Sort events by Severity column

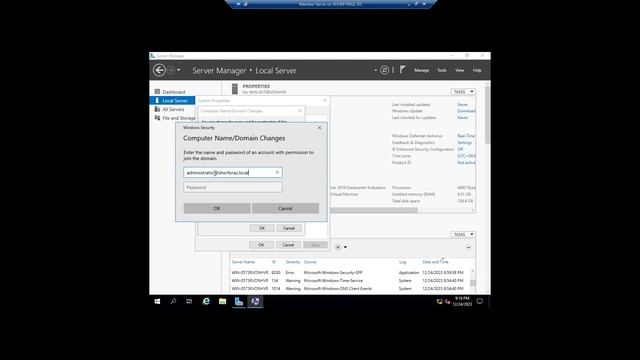(x=293, y=262)
